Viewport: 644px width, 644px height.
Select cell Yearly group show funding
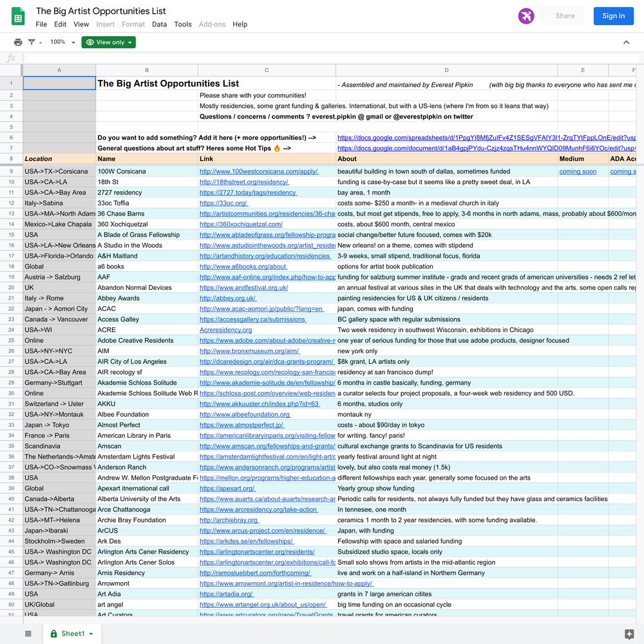click(x=446, y=488)
